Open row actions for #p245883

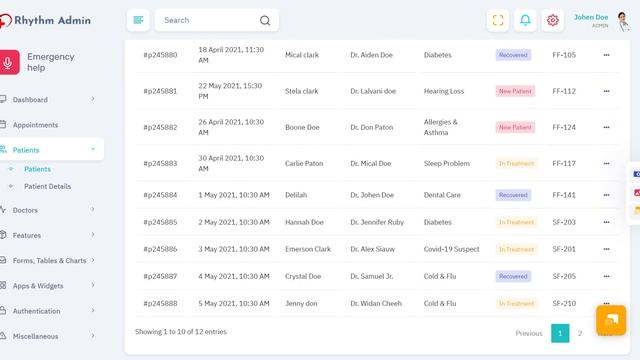(606, 163)
